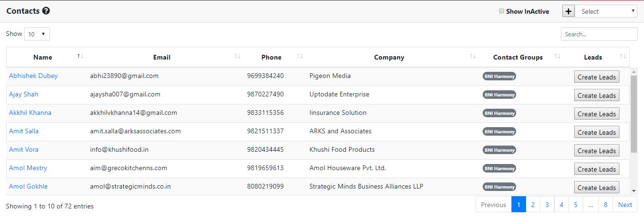Go to page 2 of contacts
The image size is (644, 216).
coord(533,205)
